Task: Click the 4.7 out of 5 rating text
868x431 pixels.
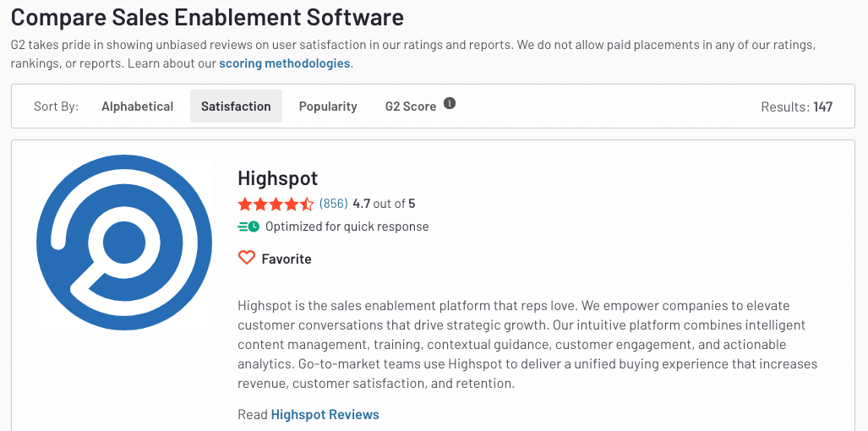Action: (x=384, y=204)
